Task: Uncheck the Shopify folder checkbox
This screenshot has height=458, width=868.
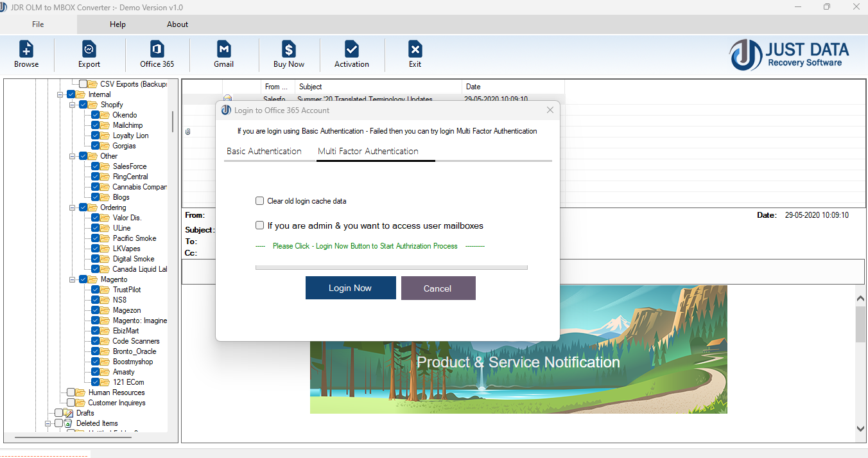Action: point(83,105)
